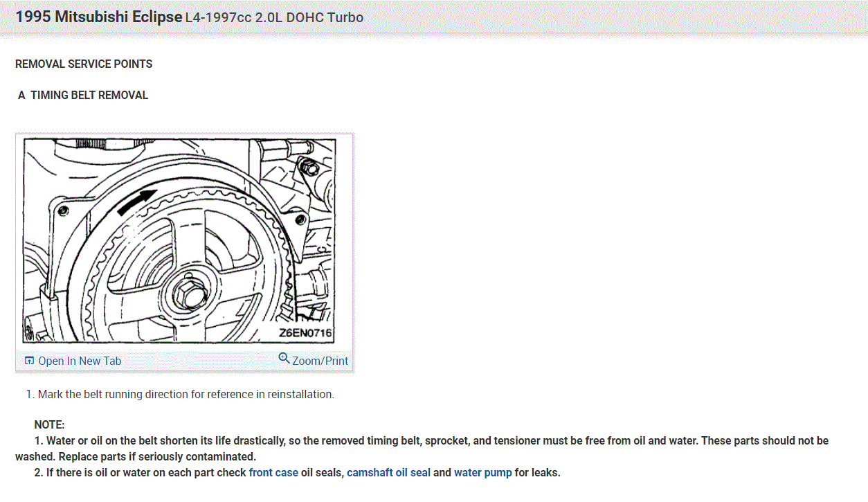Open the camshaft oil seal link
The height and width of the screenshot is (502, 868).
(x=388, y=472)
